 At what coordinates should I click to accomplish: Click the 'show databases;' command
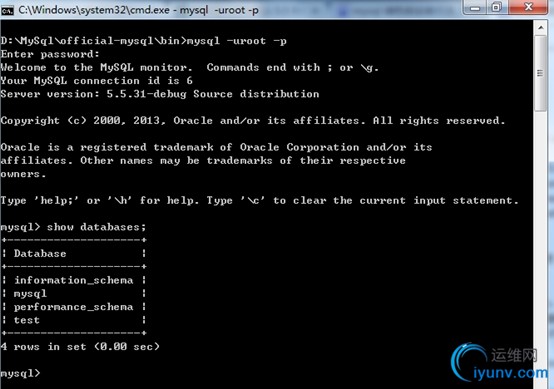pyautogui.click(x=96, y=227)
